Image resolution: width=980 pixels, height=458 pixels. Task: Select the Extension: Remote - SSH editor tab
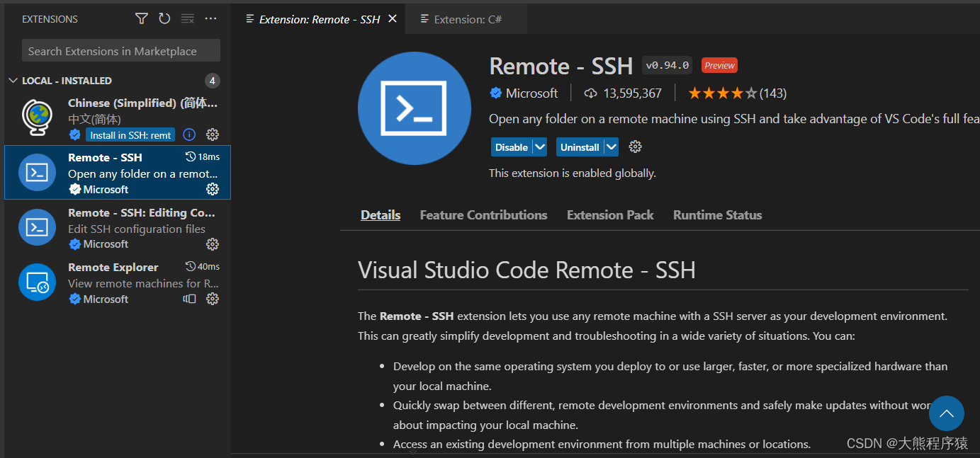coord(320,19)
